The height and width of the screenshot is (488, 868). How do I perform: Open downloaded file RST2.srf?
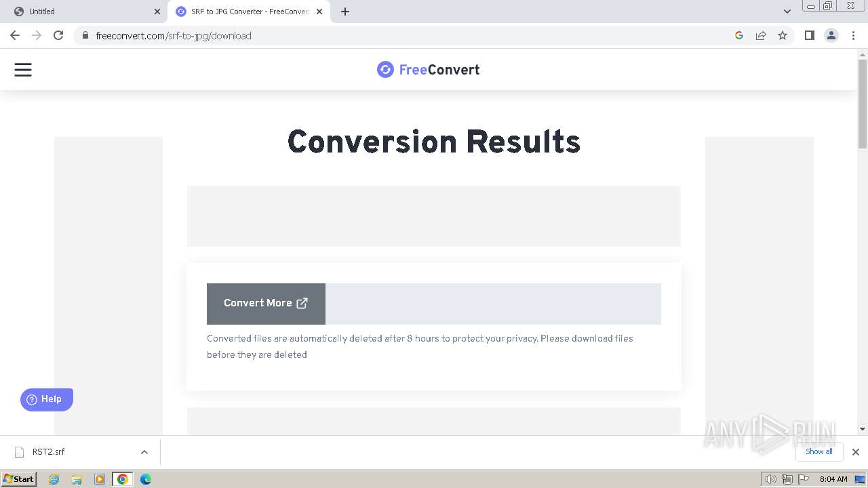tap(49, 452)
